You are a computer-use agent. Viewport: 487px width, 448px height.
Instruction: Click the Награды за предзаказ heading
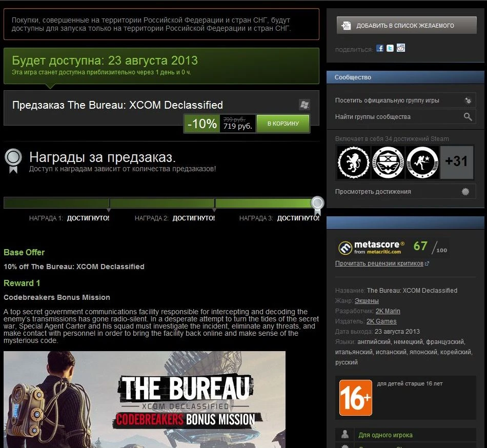(x=103, y=157)
